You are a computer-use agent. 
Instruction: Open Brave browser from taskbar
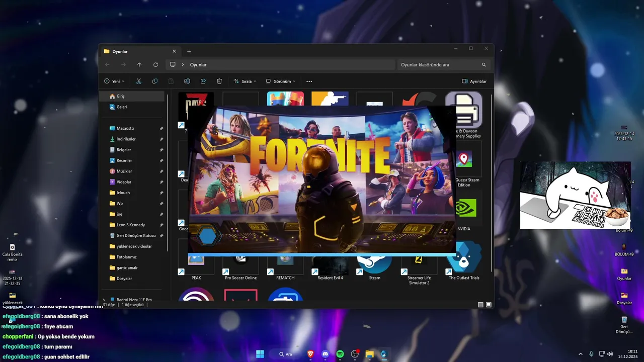point(310,354)
